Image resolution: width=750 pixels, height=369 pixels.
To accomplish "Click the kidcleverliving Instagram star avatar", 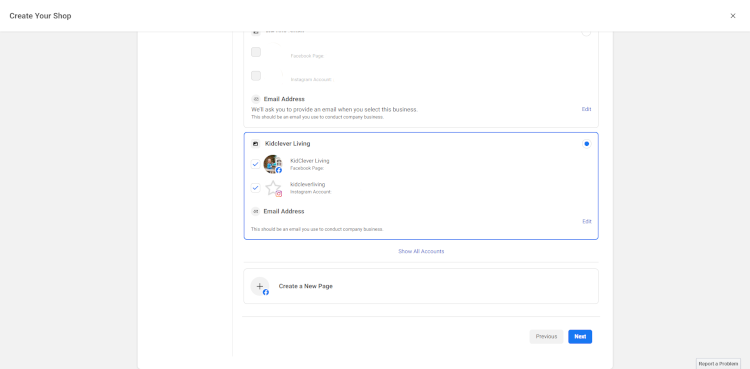I will pos(273,188).
